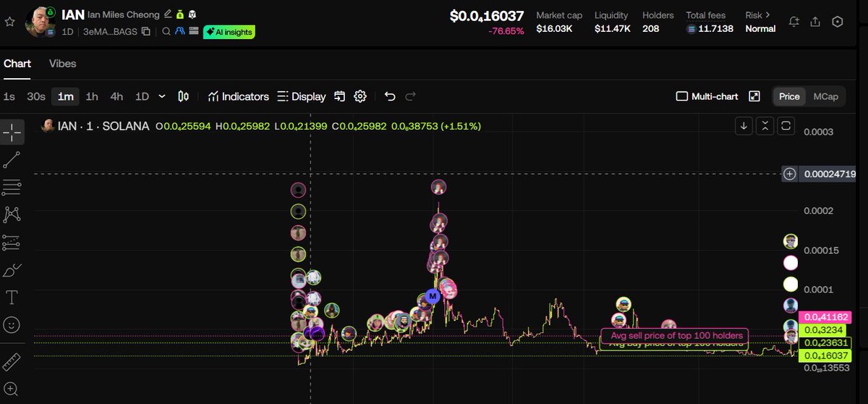Image resolution: width=868 pixels, height=404 pixels.
Task: Expand more timeframes chevron
Action: pos(162,96)
